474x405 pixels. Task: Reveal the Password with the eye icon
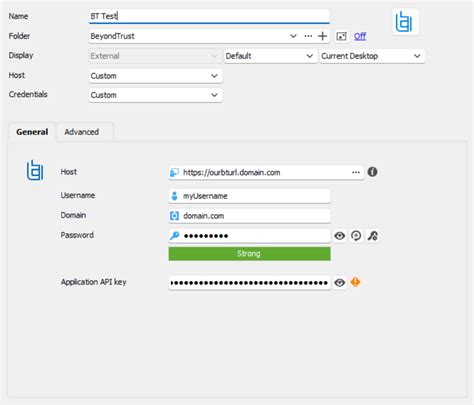click(340, 236)
